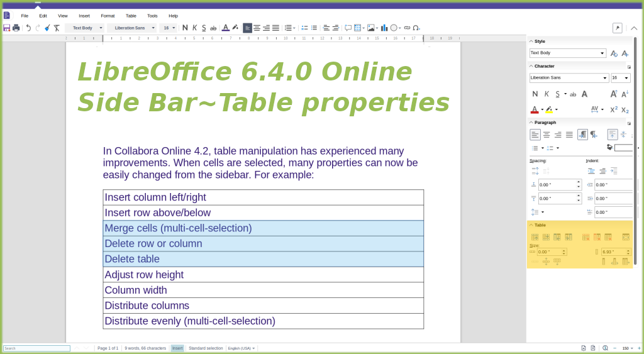The width and height of the screenshot is (644, 354).
Task: Click Standard selection in status bar
Action: 206,348
